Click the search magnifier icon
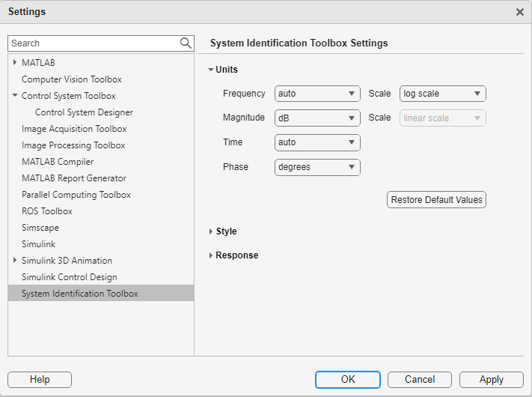 [186, 43]
